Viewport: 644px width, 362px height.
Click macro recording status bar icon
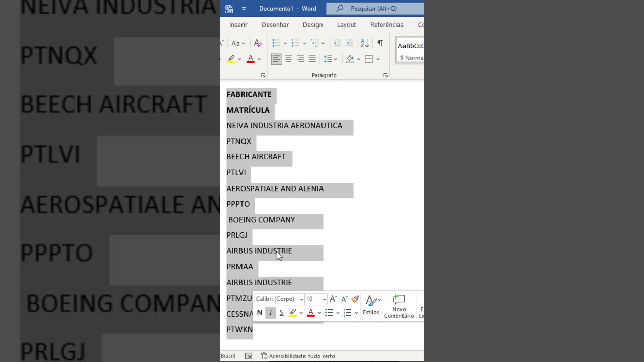(x=249, y=356)
